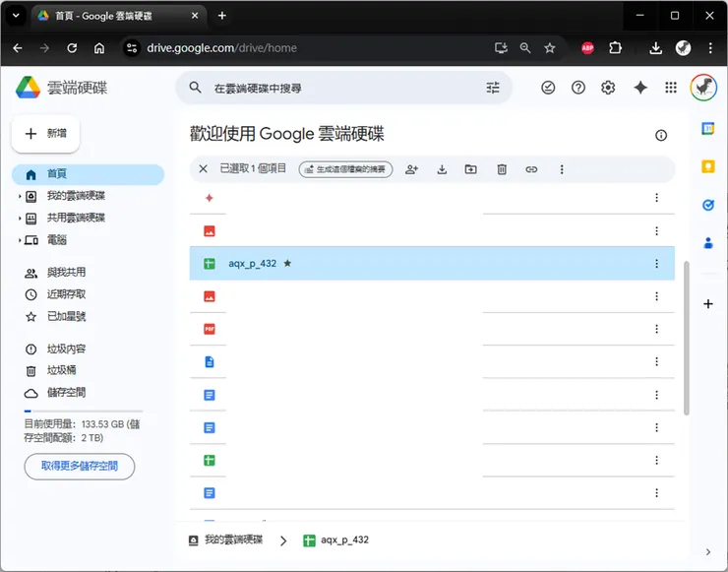Click 取得更多儲存空間 button
The width and height of the screenshot is (728, 572).
80,466
